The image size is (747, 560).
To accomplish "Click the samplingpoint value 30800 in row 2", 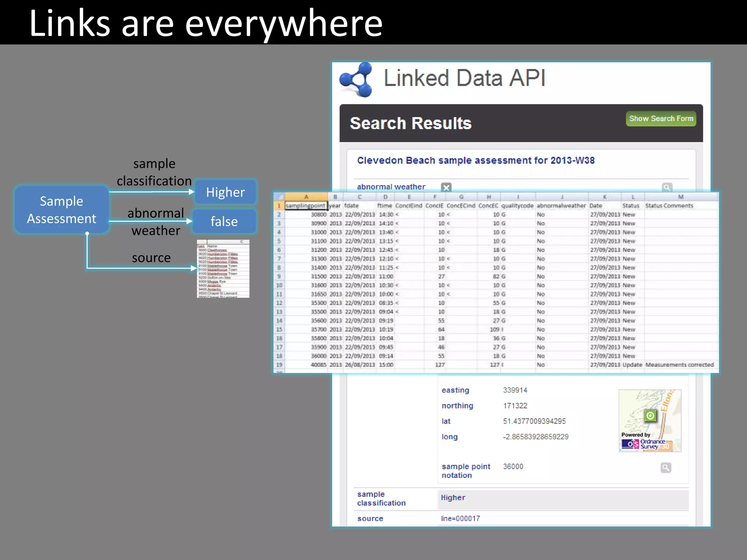I will point(318,215).
